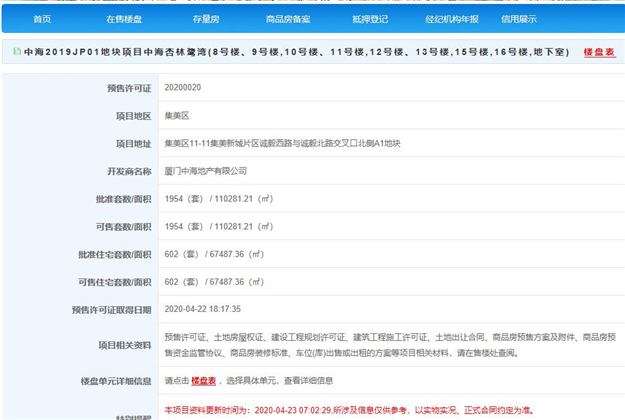The image size is (625, 420).
Task: Open the 首页 navigation tab
Action: tap(42, 19)
